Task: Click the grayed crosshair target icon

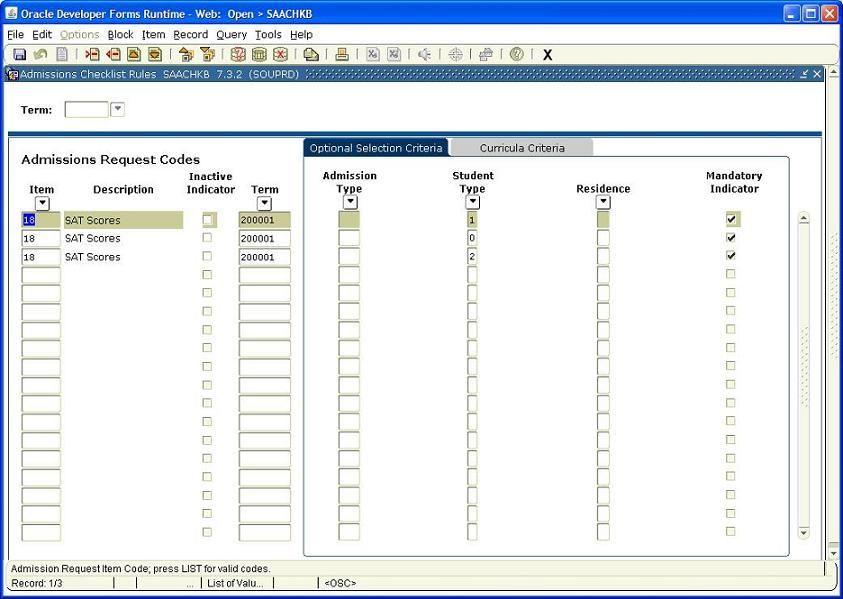Action: [455, 54]
